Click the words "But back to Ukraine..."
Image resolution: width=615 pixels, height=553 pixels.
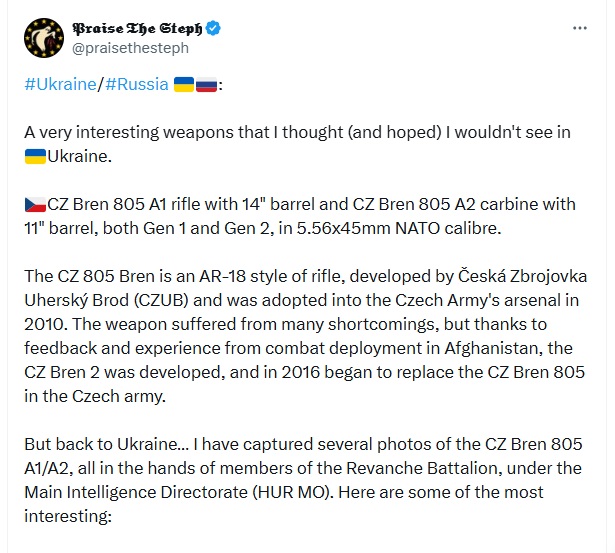pyautogui.click(x=107, y=444)
